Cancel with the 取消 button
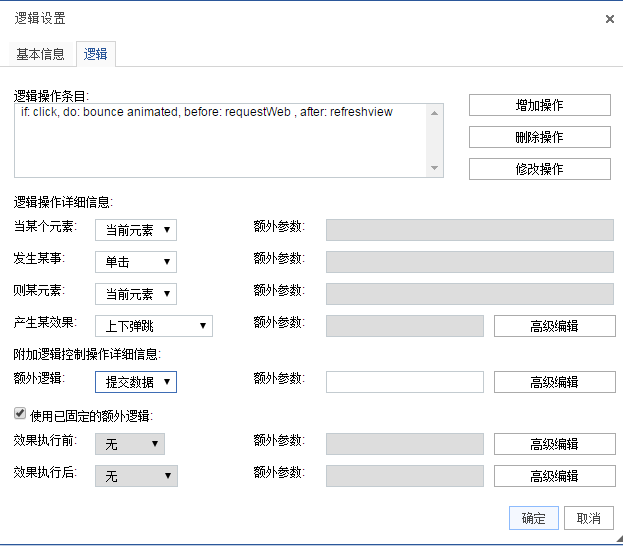Viewport: 623px width, 546px height. tap(588, 518)
